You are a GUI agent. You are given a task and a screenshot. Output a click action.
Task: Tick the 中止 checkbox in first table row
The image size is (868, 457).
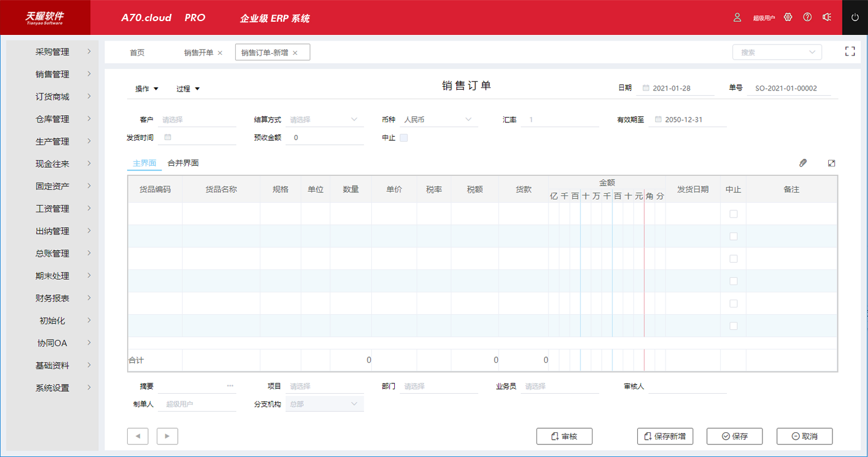click(733, 214)
